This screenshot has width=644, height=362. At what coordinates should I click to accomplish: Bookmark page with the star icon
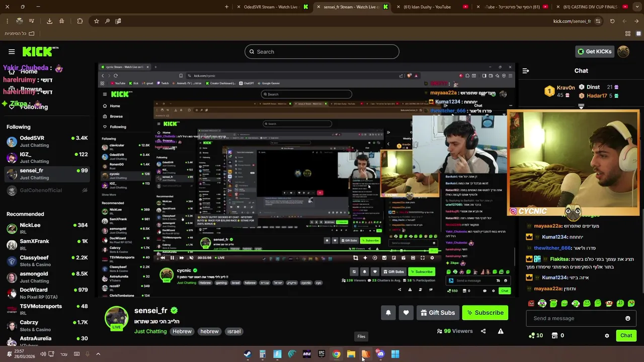(97, 21)
